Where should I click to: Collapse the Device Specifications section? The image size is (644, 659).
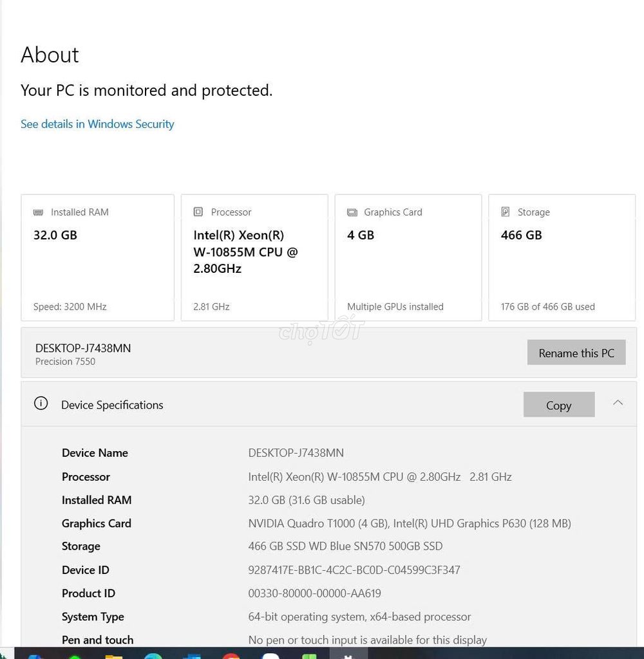tap(618, 403)
